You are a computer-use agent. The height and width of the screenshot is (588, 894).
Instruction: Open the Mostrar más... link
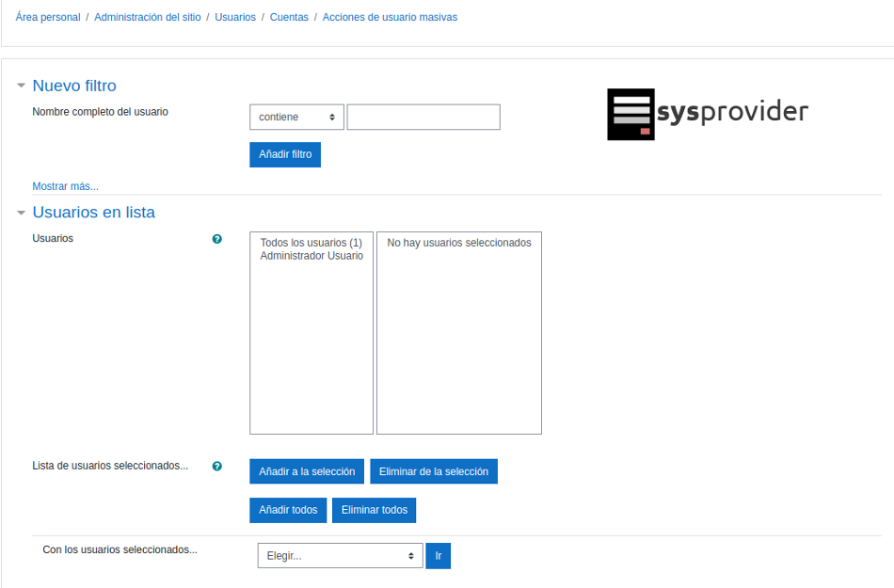[x=65, y=186]
